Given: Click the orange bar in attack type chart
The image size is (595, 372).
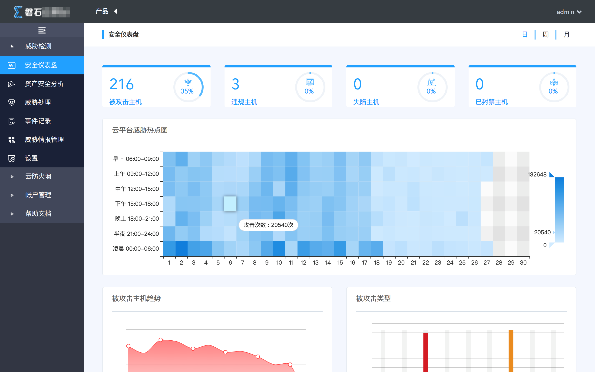Looking at the screenshot, I should 511,351.
